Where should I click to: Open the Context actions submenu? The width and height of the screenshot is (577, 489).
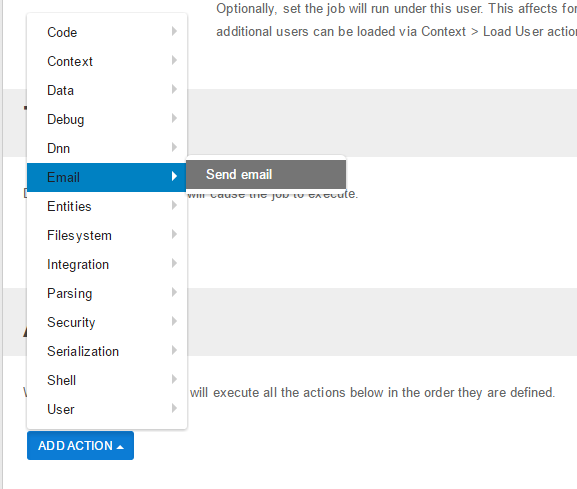[107, 61]
